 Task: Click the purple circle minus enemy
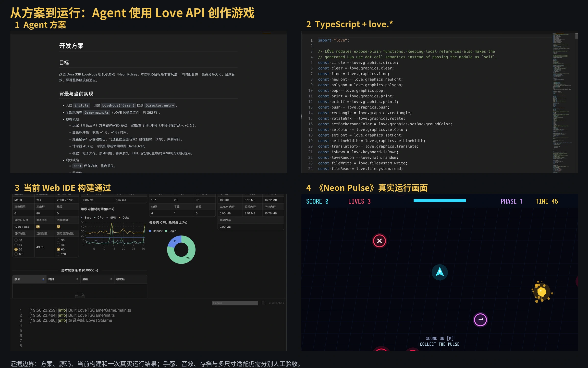coord(480,320)
